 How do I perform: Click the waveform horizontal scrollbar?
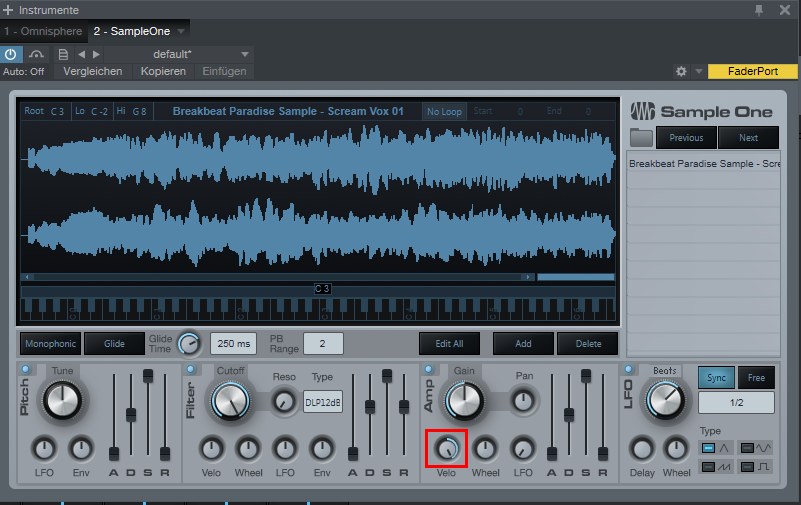279,277
